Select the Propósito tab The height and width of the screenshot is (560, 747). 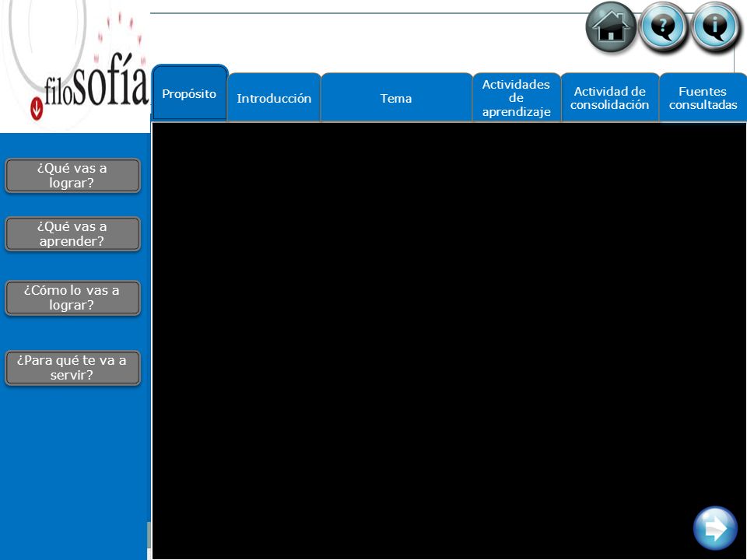(x=189, y=93)
